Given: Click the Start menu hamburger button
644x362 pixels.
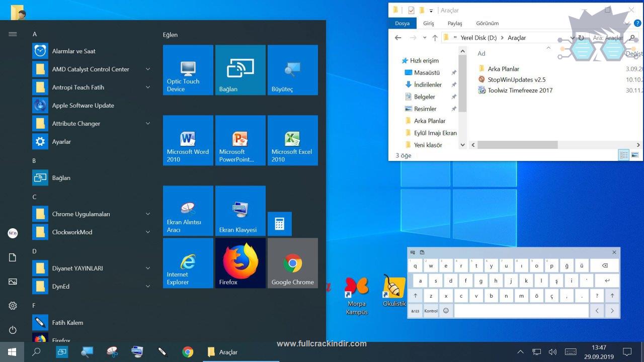Looking at the screenshot, I should point(13,34).
